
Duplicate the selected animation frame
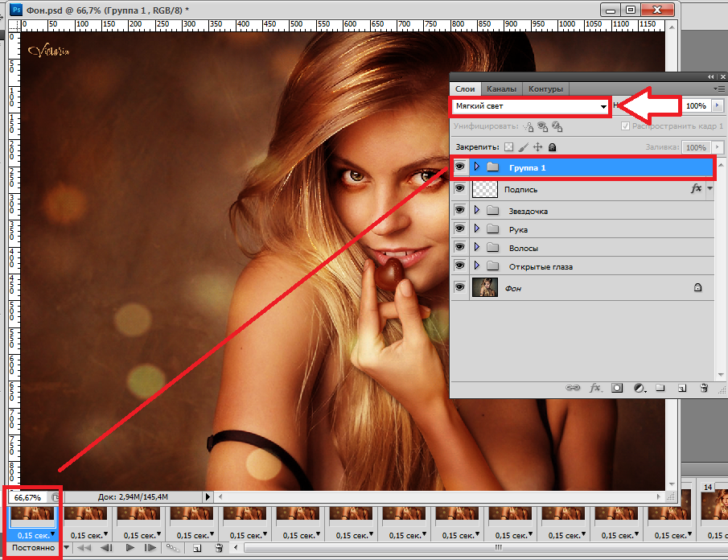click(x=197, y=549)
